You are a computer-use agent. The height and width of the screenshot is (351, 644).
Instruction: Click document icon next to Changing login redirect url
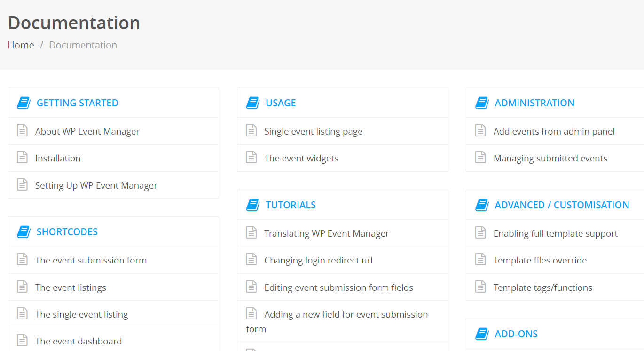pyautogui.click(x=251, y=259)
